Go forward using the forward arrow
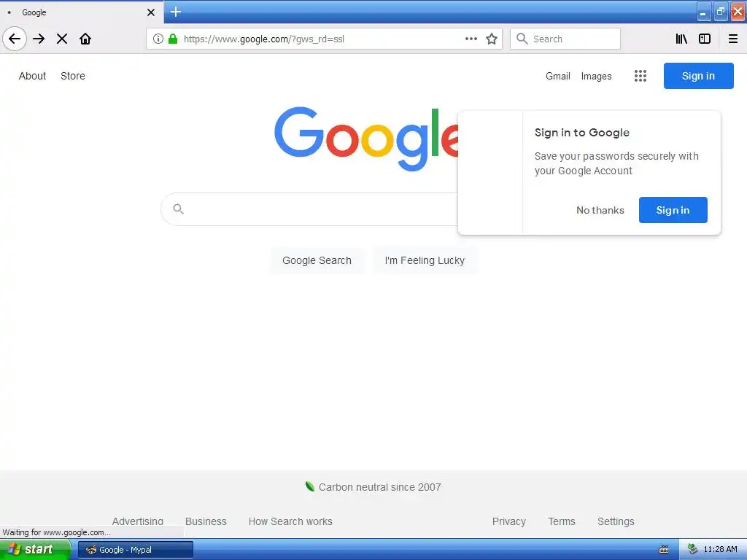The width and height of the screenshot is (747, 560). point(39,39)
